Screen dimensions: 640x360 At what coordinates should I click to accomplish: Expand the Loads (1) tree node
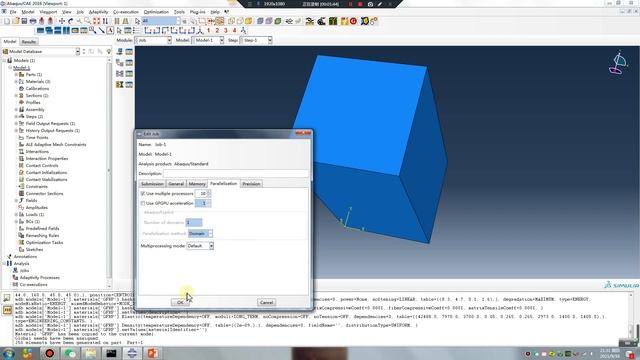(16, 214)
